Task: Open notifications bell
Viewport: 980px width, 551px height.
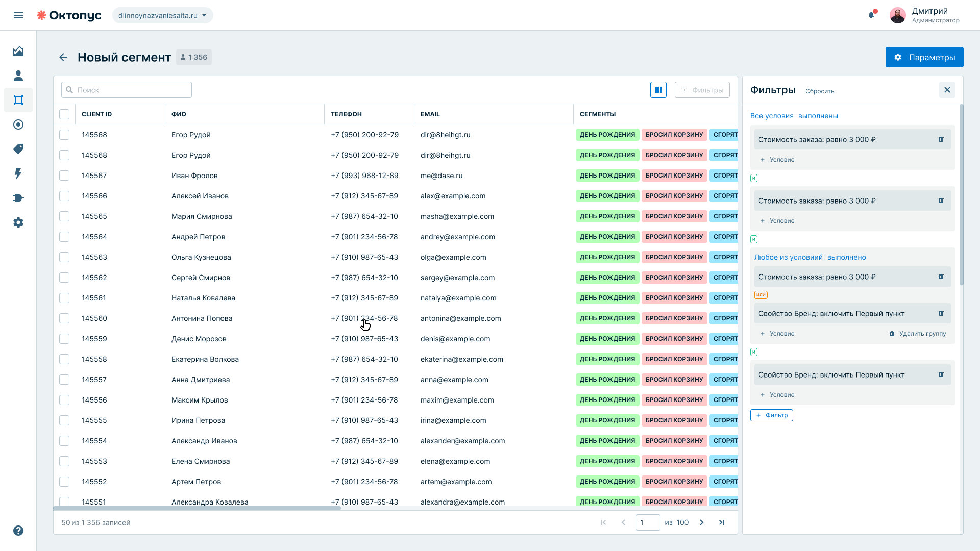Action: click(871, 15)
